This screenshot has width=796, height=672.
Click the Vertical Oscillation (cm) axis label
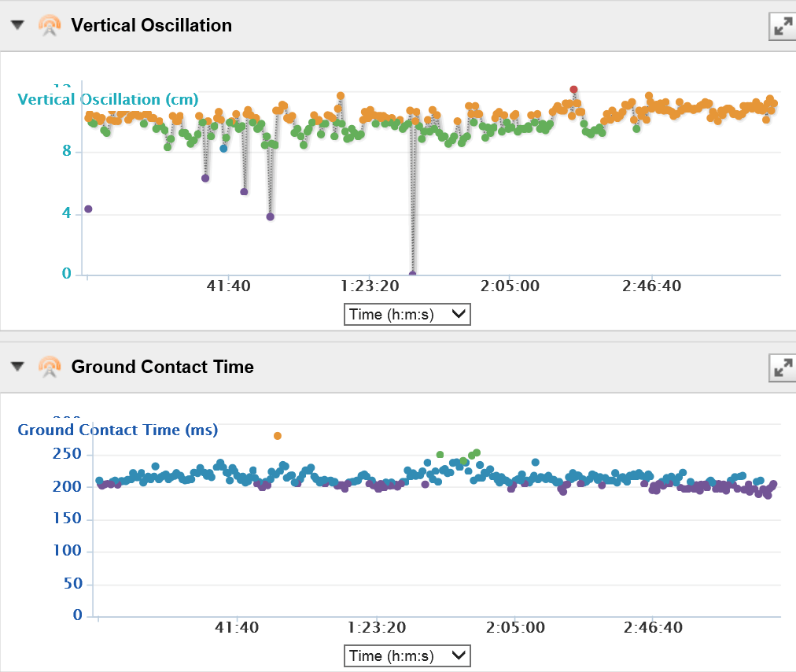coord(108,100)
